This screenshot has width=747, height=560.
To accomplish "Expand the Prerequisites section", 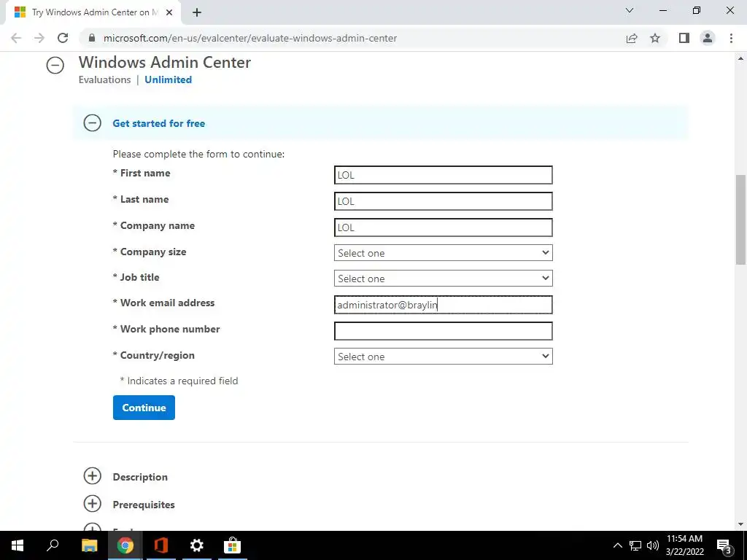I will [93, 503].
